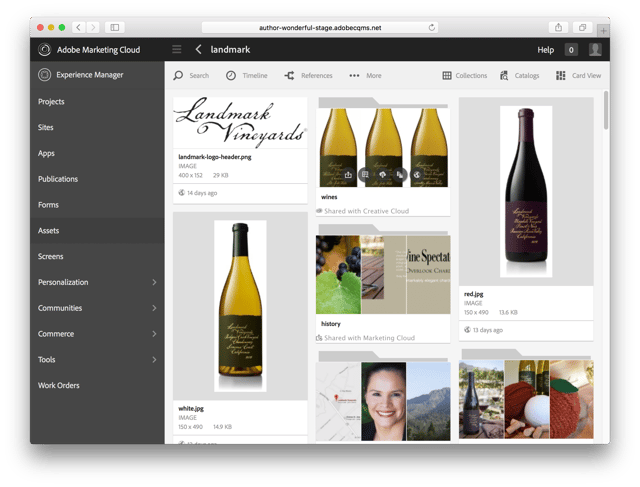This screenshot has height=487, width=640.
Task: Select Assets in the side navigation
Action: (x=97, y=230)
